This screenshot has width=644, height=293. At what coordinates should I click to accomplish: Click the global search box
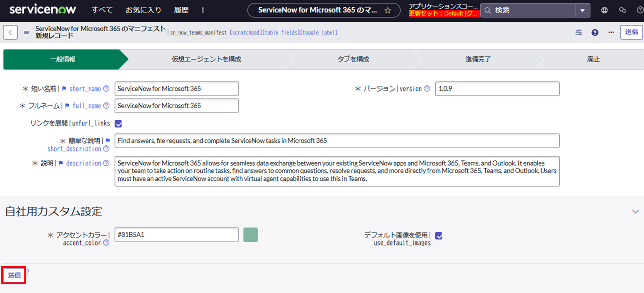tap(528, 10)
